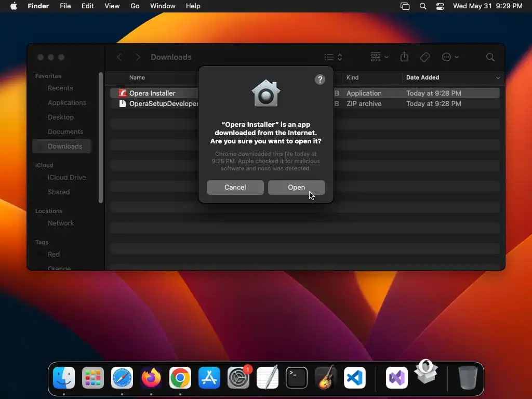The height and width of the screenshot is (399, 532).
Task: Click the Finder sidebar scrollbar
Action: pyautogui.click(x=100, y=137)
